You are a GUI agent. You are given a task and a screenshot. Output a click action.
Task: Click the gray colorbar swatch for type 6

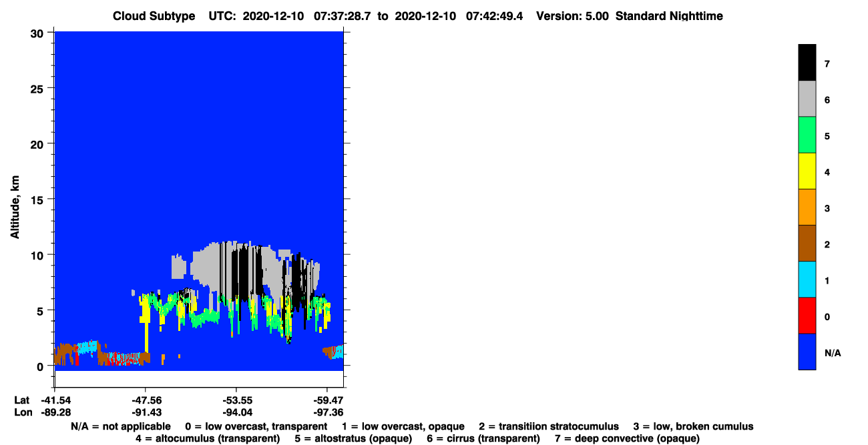pos(807,99)
